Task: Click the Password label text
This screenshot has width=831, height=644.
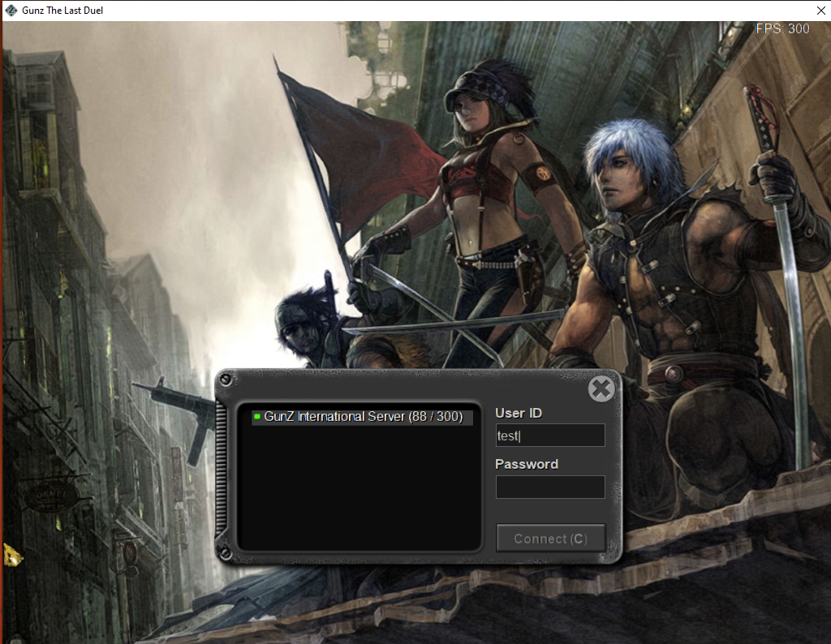Action: pos(527,464)
